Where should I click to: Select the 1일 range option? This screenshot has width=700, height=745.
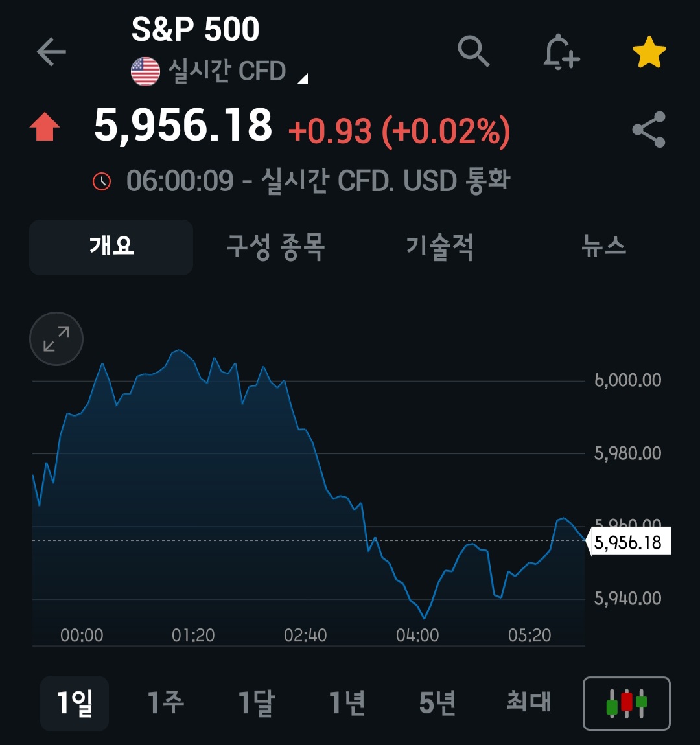[x=75, y=703]
